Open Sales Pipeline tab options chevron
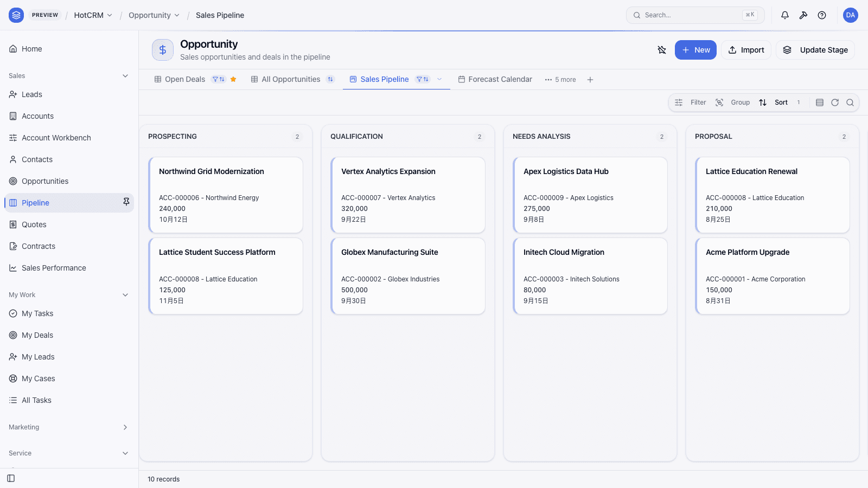Viewport: 868px width, 488px height. (439, 79)
